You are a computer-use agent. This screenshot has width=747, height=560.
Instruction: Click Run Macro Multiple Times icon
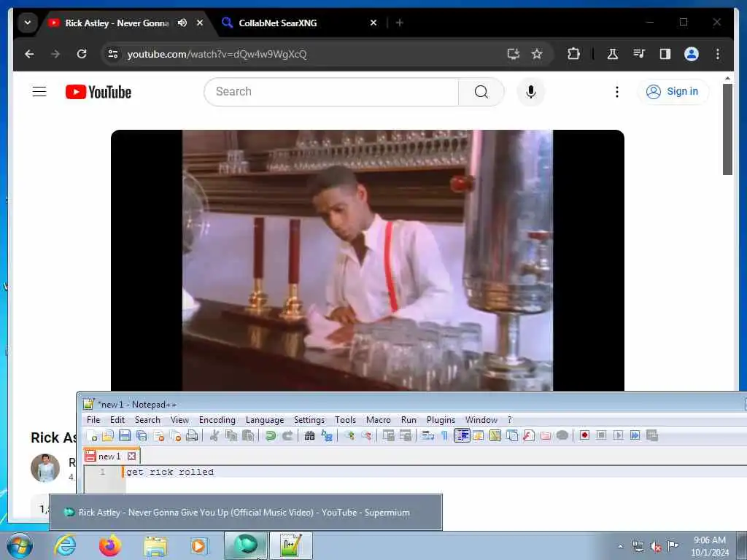point(635,436)
